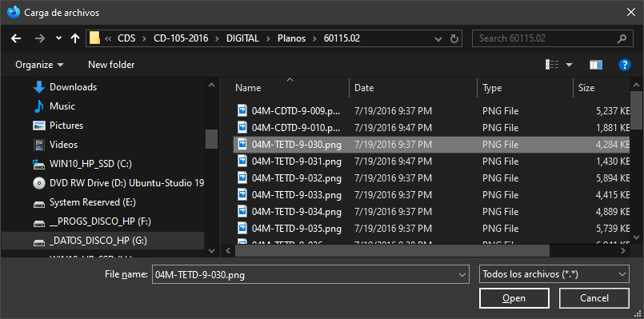
Task: Click the Planos breadcrumb segment
Action: (292, 38)
